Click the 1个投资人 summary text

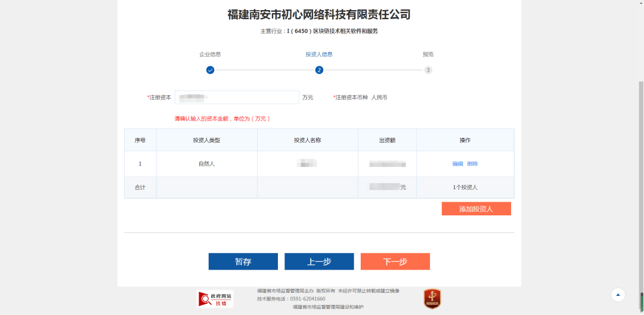click(x=465, y=187)
